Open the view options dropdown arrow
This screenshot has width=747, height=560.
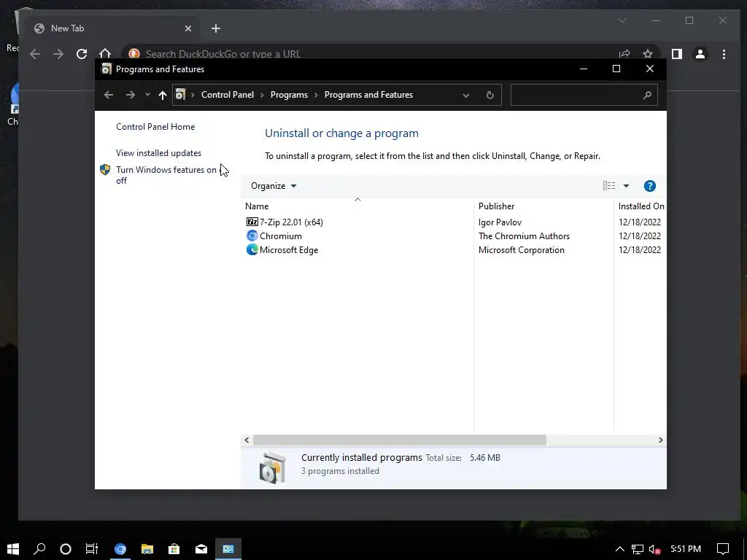[x=626, y=186]
